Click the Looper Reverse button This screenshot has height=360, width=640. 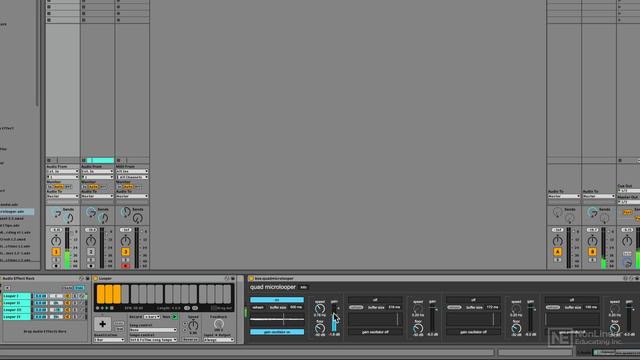(x=190, y=340)
